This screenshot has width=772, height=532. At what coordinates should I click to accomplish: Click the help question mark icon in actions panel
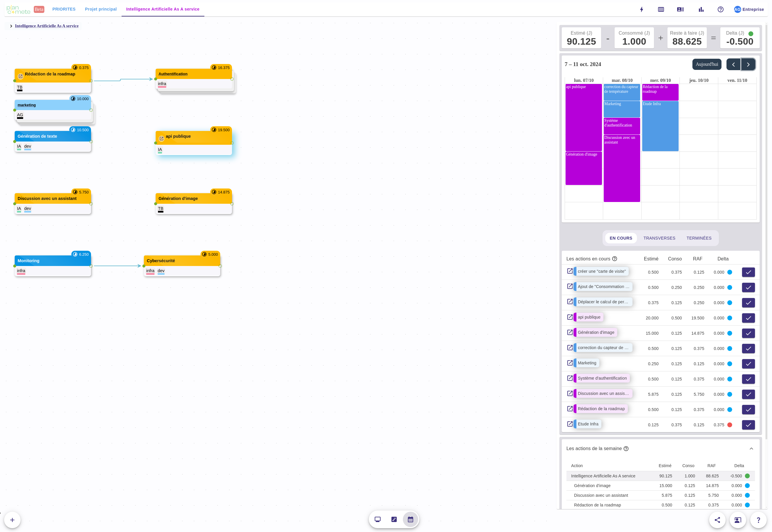point(616,259)
